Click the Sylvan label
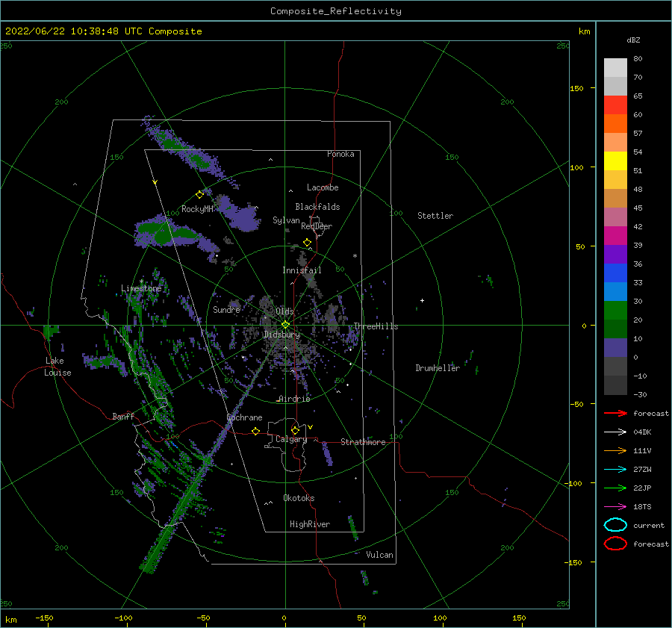The width and height of the screenshot is (672, 628). click(286, 220)
